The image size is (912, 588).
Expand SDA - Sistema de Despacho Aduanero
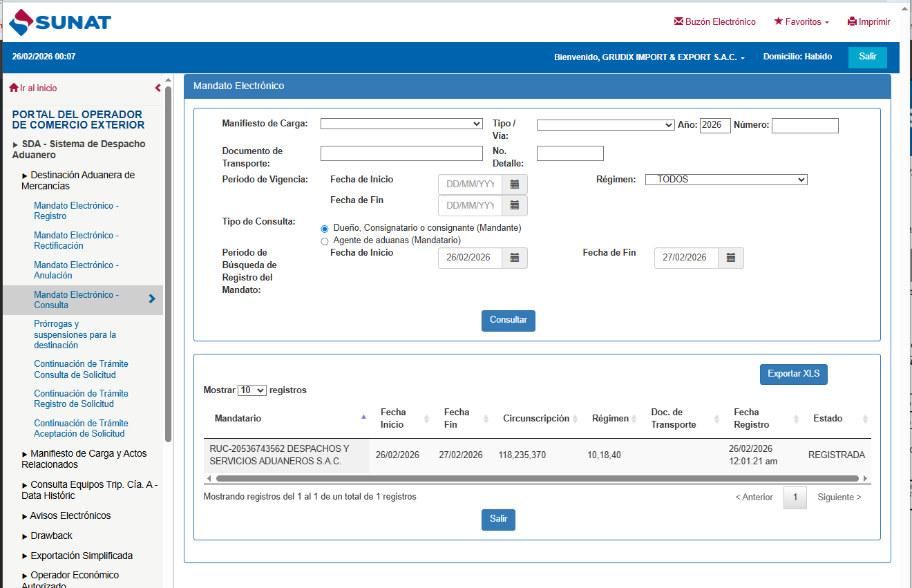[79, 149]
